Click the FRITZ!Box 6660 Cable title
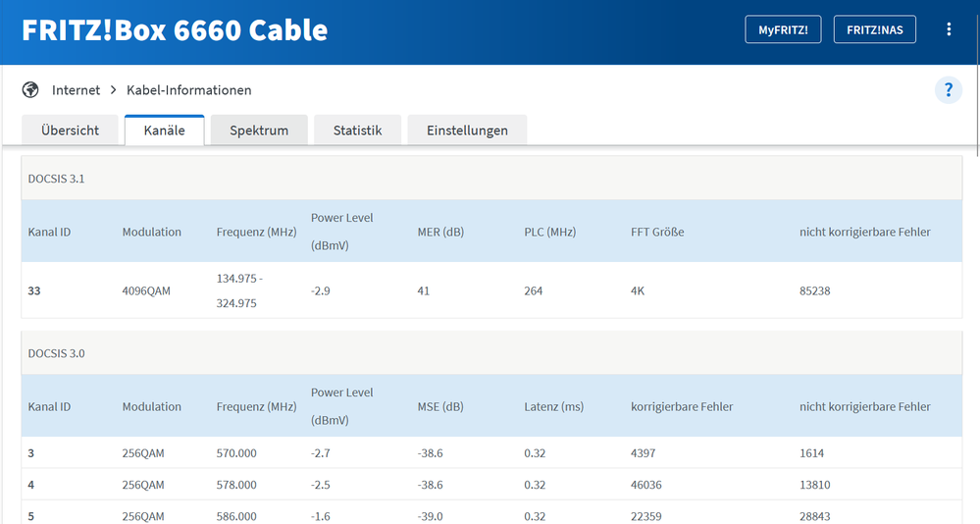Screen dimensions: 980x524 [175, 29]
